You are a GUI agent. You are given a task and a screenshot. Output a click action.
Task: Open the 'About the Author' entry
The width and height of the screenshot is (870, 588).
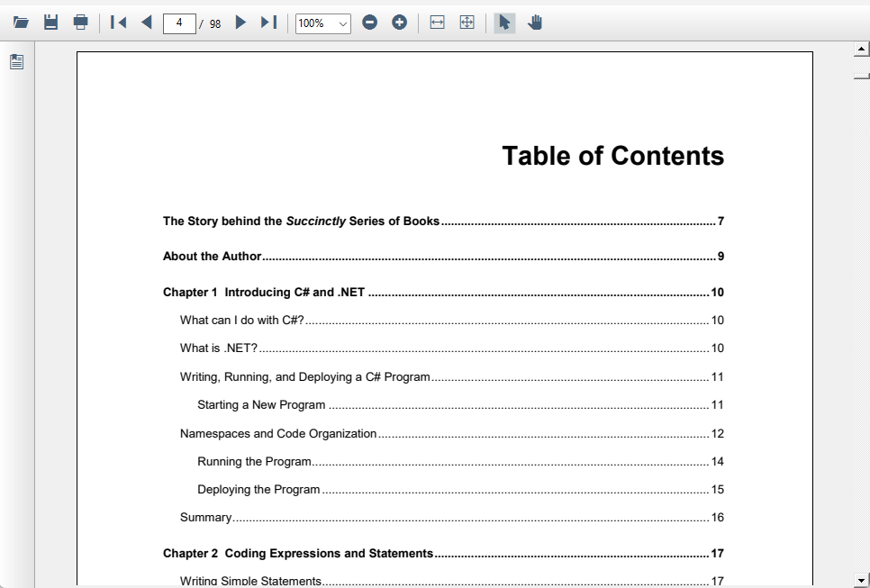tap(443, 257)
